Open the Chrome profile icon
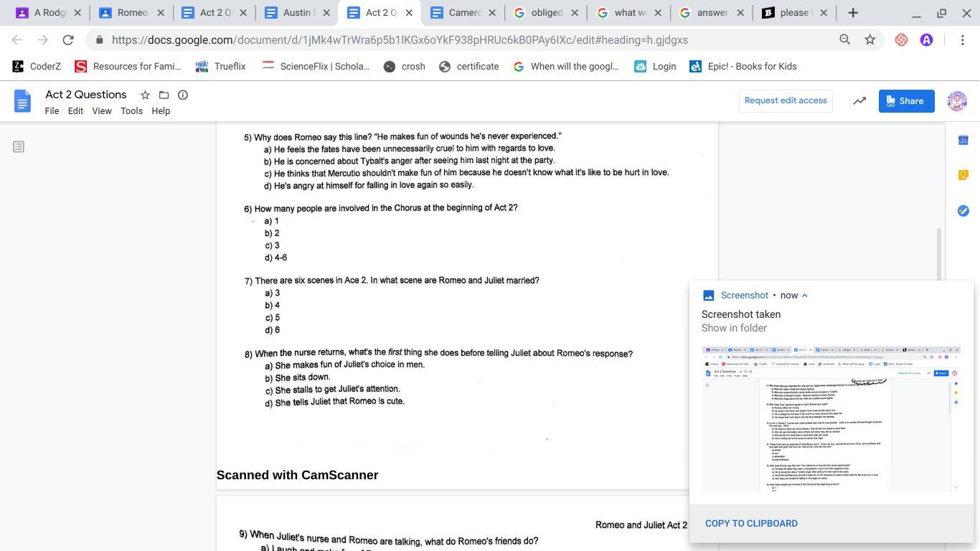 [x=927, y=40]
